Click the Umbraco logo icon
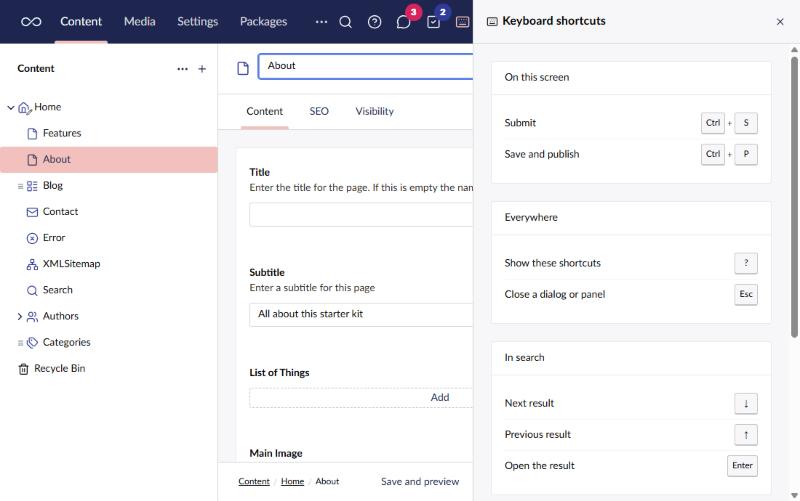This screenshot has width=800, height=501. pos(31,21)
